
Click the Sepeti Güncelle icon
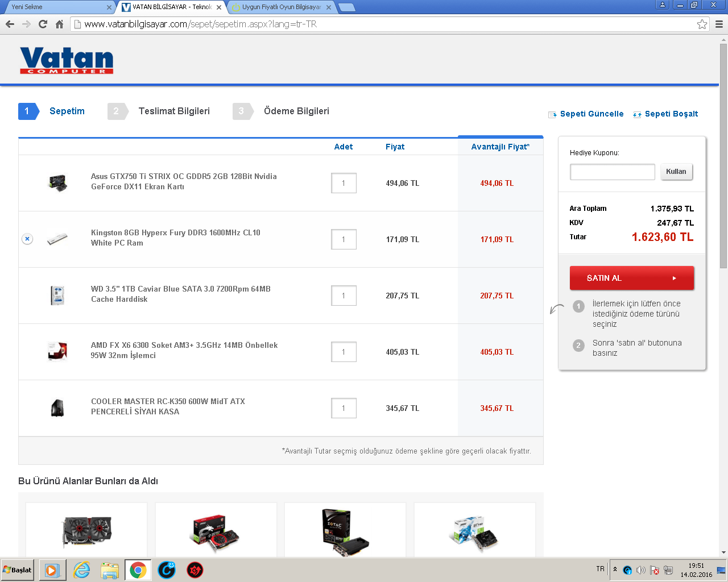pos(552,114)
